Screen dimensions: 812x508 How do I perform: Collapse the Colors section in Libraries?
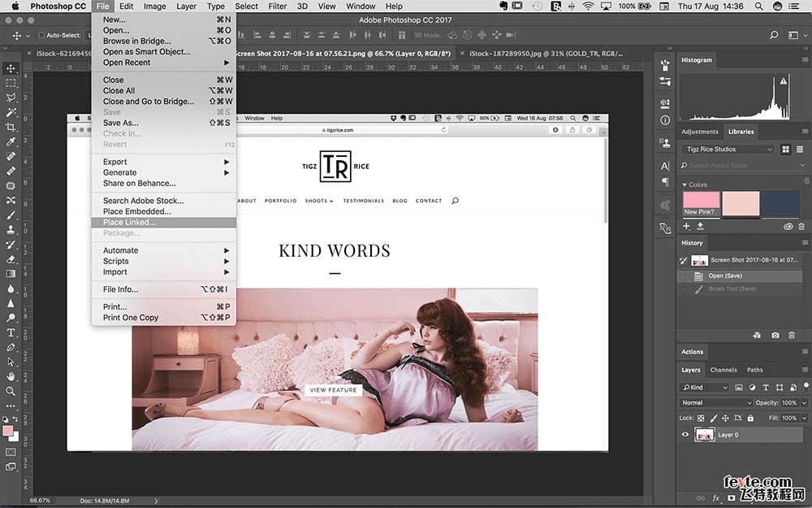pos(685,185)
